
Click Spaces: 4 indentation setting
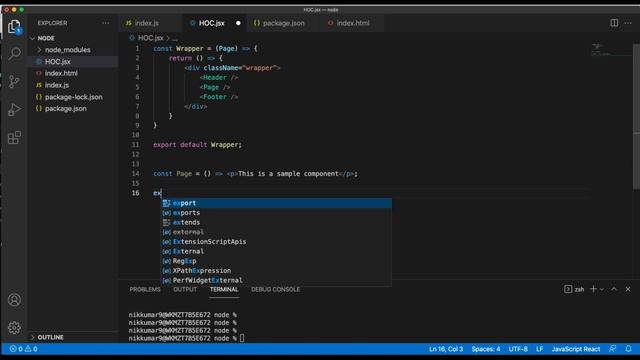pyautogui.click(x=486, y=349)
